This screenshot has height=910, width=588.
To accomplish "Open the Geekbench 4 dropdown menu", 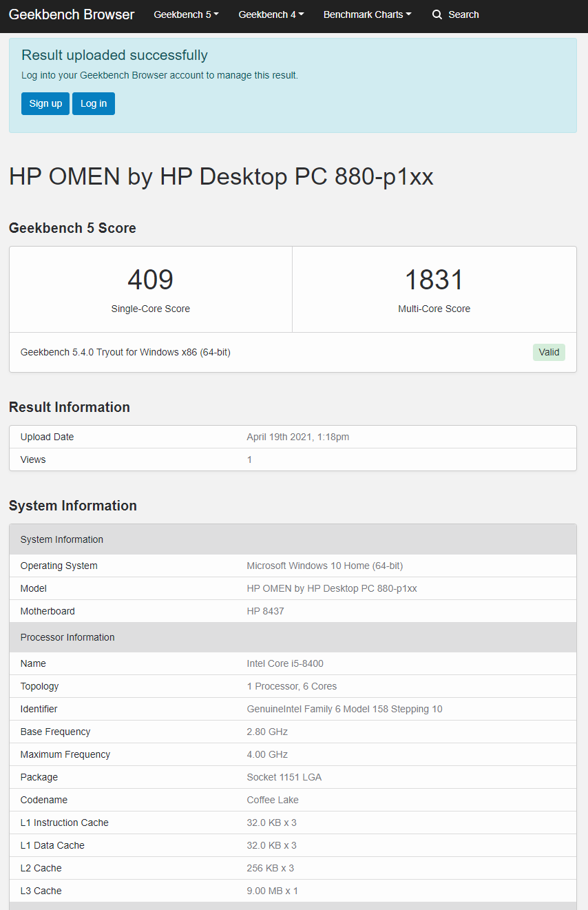I will point(271,14).
